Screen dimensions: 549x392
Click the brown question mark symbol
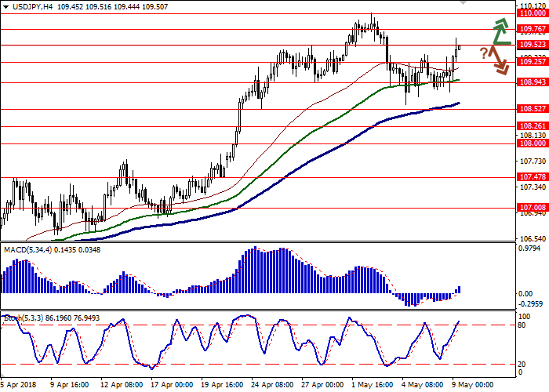[x=485, y=53]
